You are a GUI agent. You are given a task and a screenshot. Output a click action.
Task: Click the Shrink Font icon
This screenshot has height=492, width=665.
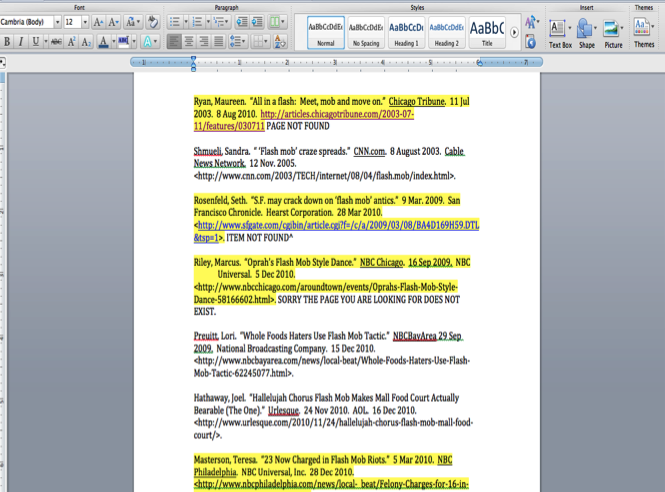(x=113, y=22)
